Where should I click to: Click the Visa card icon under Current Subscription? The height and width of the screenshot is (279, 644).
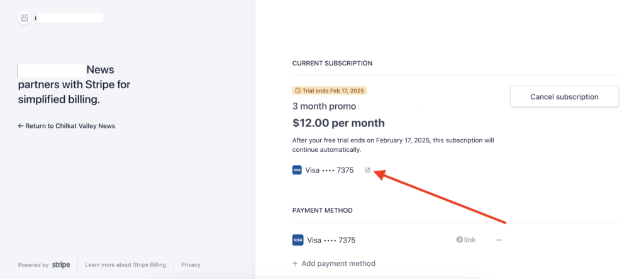[x=297, y=170]
